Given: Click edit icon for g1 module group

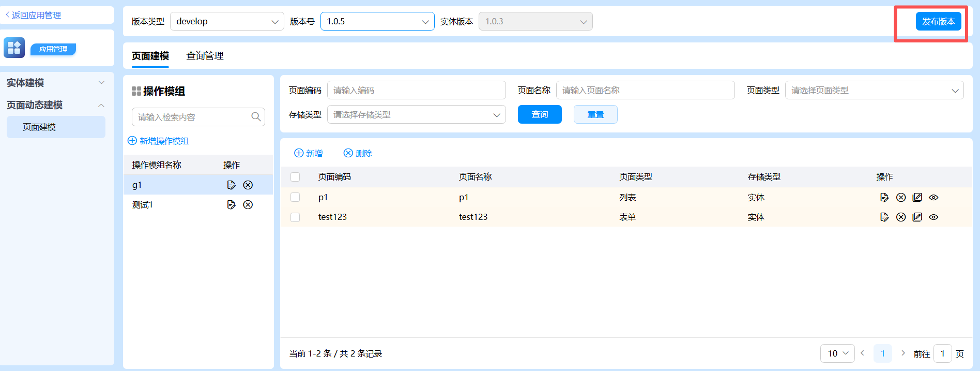Looking at the screenshot, I should (231, 185).
